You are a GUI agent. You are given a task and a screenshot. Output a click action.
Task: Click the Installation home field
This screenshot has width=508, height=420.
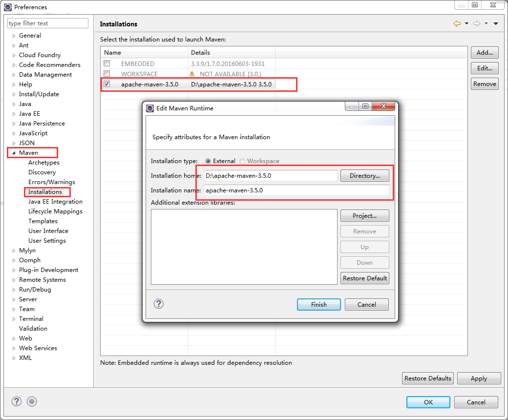point(271,175)
